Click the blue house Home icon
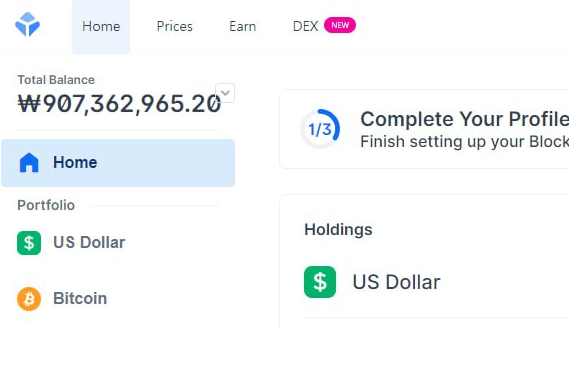Image resolution: width=588 pixels, height=369 pixels. point(29,163)
